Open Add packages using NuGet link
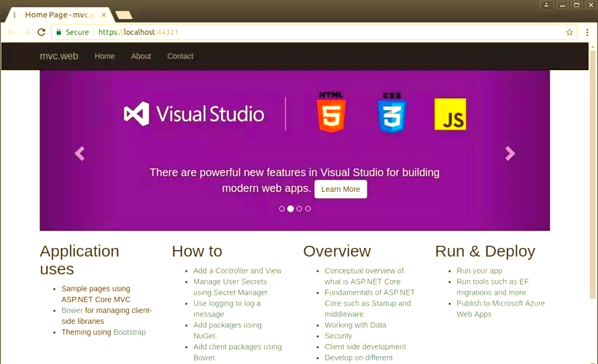This screenshot has width=598, height=364. (228, 330)
